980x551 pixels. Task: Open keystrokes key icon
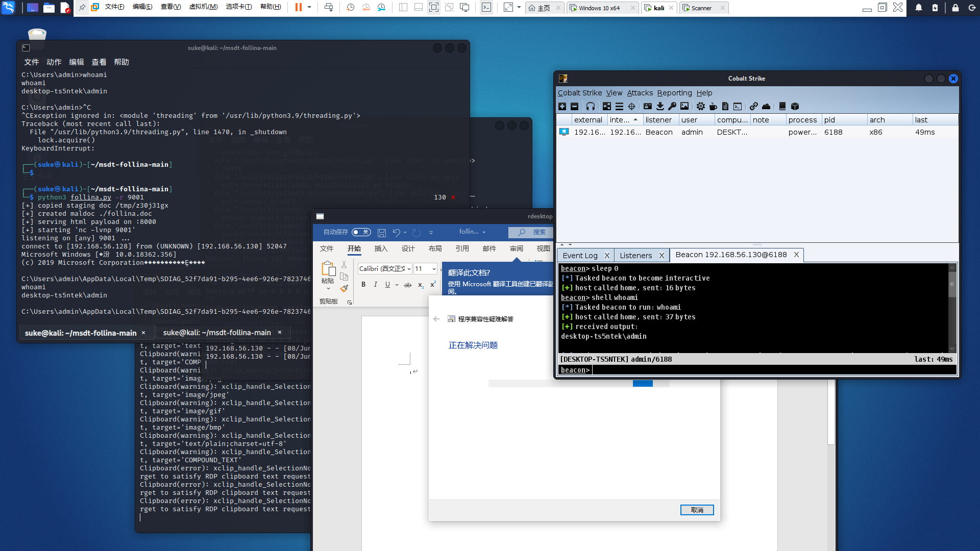point(672,106)
